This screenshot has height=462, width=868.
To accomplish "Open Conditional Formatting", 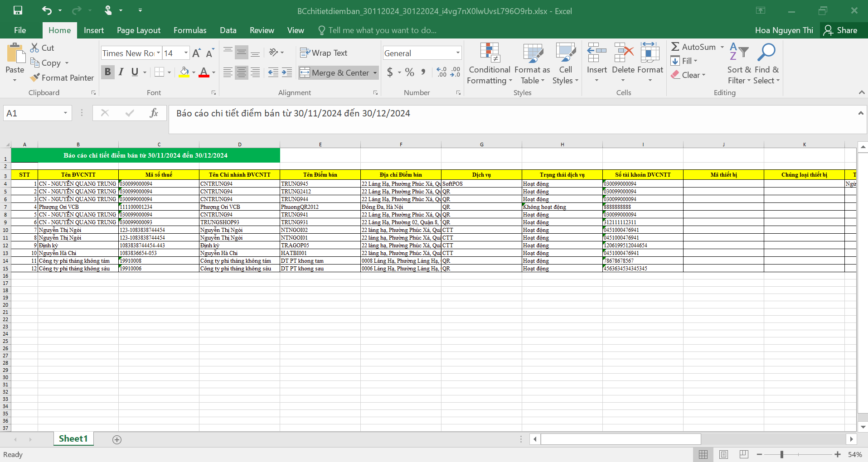I will 490,64.
